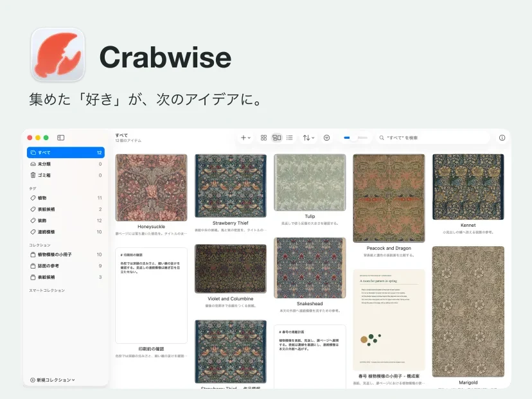Viewport: 532px width, 399px height.
Task: Open the Peacock and Dragon thumbnail
Action: click(x=389, y=199)
